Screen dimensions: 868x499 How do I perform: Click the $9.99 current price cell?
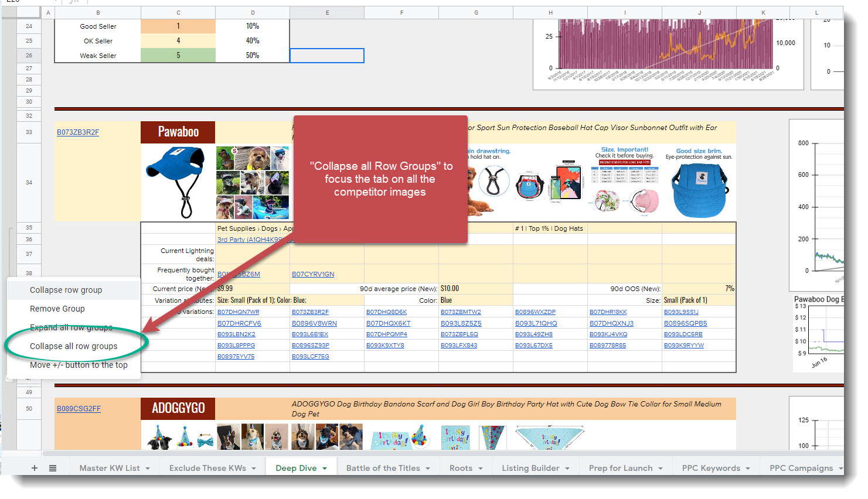click(253, 289)
